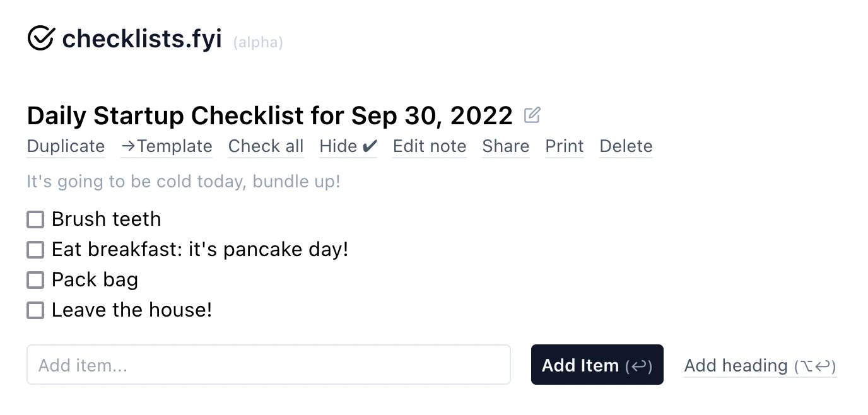This screenshot has width=868, height=415.
Task: Click the note about cold weather
Action: point(184,182)
